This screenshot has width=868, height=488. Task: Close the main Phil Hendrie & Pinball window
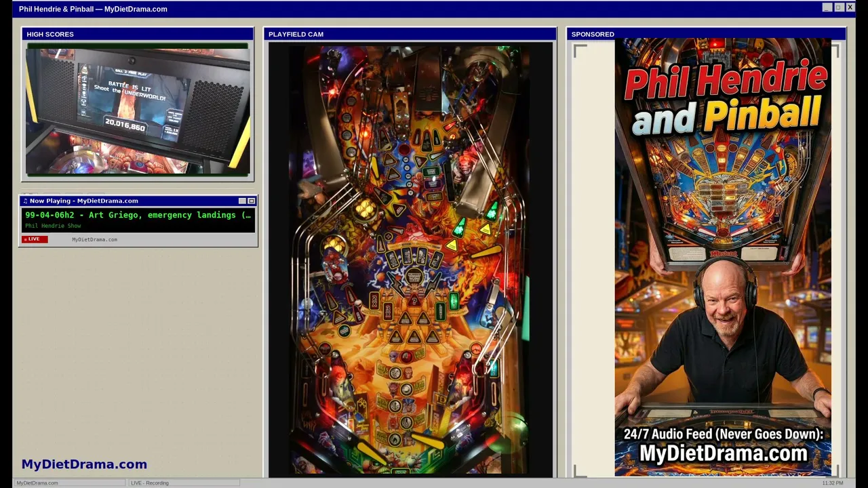click(x=850, y=7)
